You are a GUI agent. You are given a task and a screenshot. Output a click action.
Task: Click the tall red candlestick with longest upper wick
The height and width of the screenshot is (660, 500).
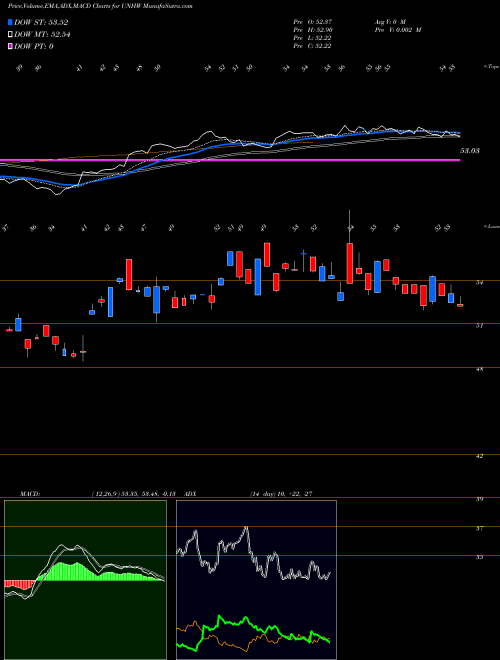pos(350,263)
